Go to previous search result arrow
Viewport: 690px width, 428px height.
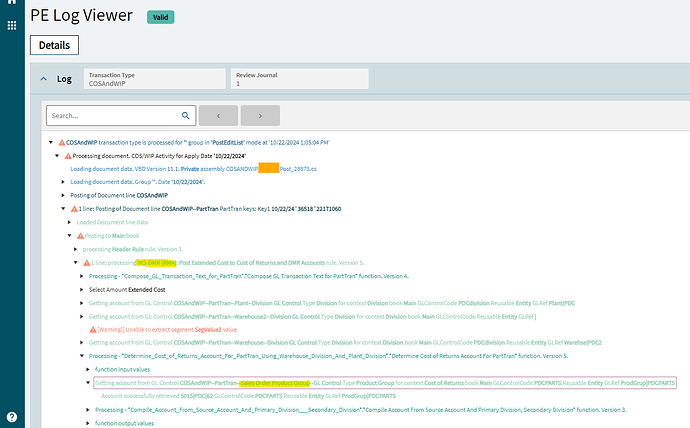[218, 116]
